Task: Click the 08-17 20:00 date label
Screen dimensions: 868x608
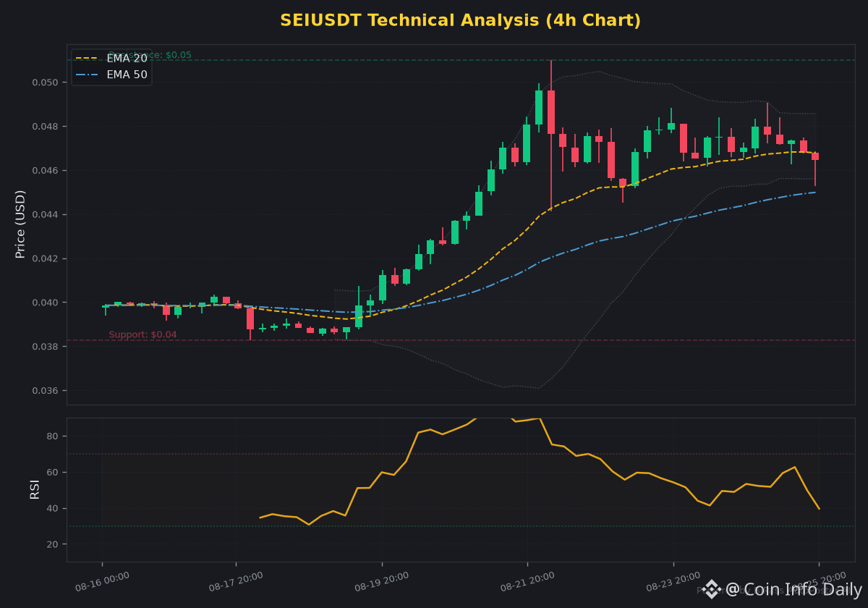Action: point(236,582)
